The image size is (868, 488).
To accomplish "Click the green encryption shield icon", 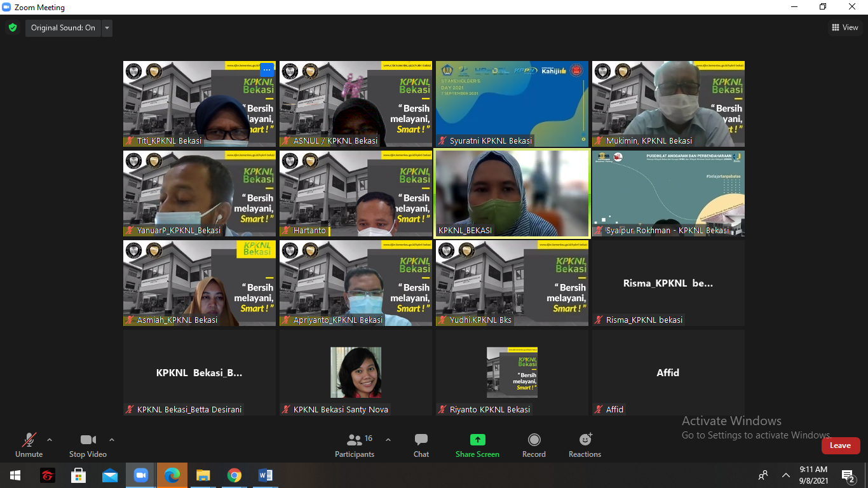I will coord(13,28).
